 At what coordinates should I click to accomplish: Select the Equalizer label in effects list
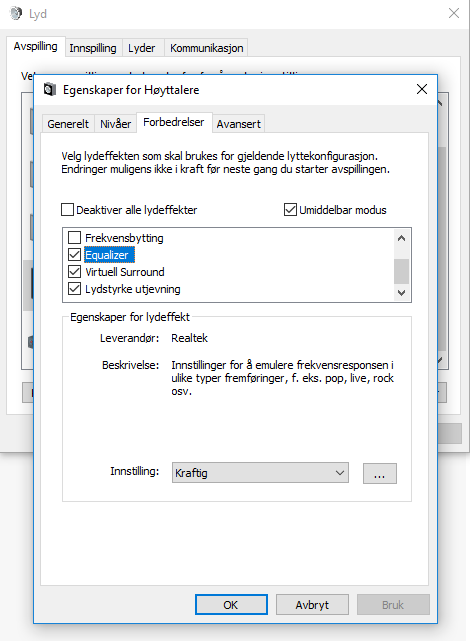pos(110,255)
